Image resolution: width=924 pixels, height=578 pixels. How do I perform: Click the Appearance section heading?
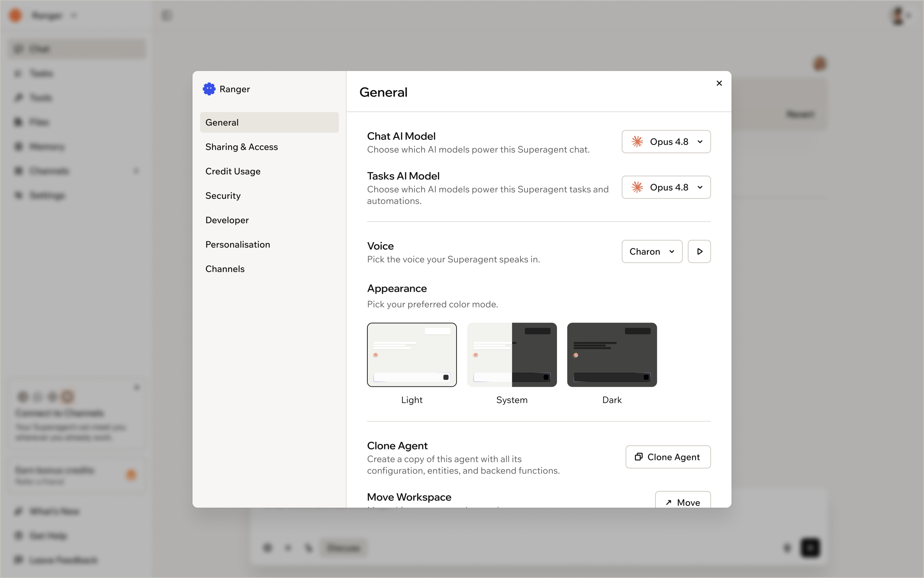[397, 288]
